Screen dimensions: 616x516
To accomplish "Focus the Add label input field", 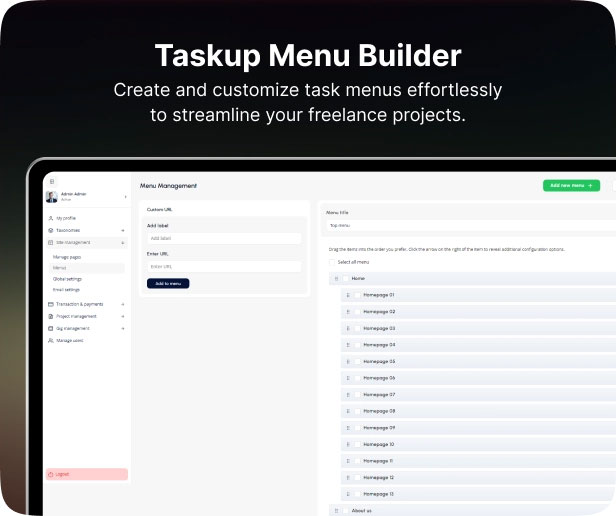I will coord(224,239).
